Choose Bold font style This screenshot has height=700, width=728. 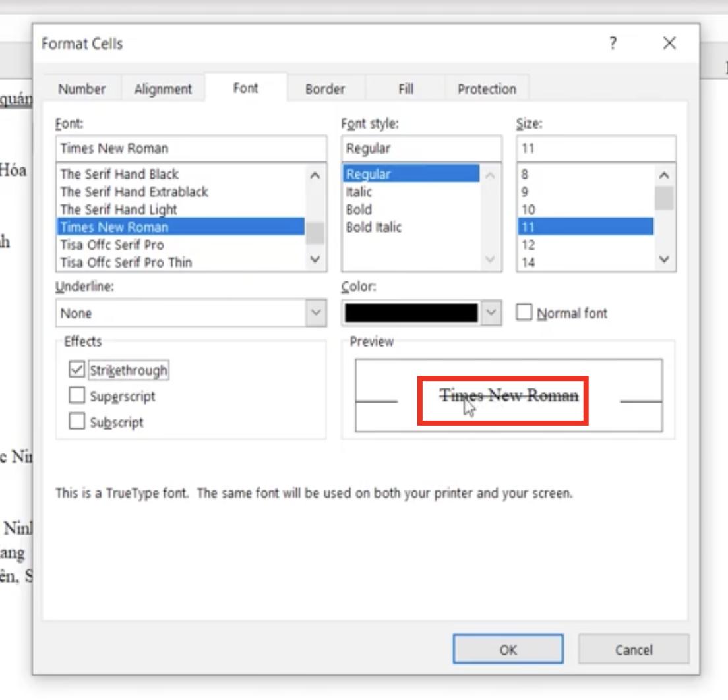point(411,210)
